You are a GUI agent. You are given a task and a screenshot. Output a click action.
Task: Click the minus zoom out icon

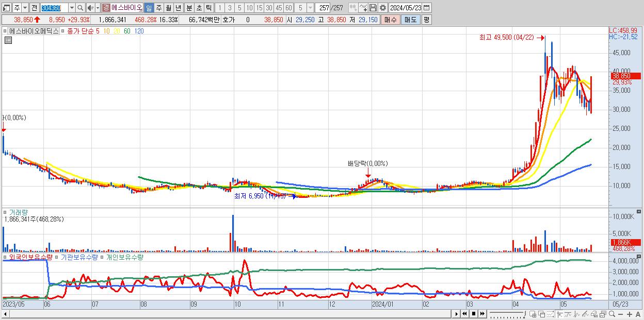[x=620, y=314]
